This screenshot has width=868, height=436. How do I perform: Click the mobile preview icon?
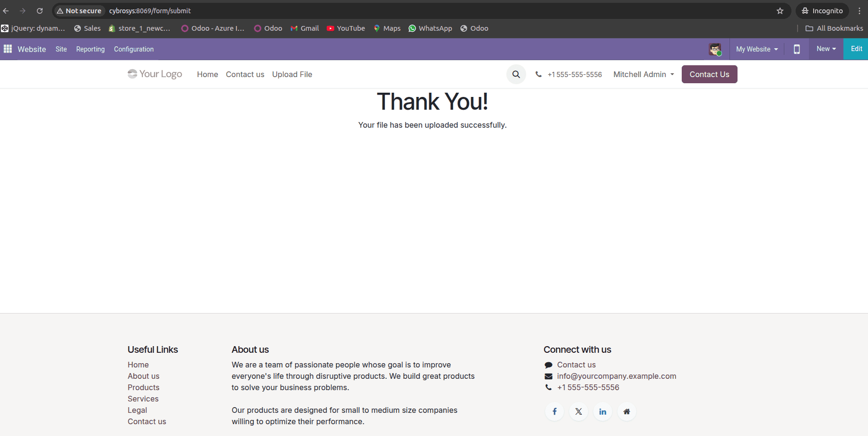point(797,49)
